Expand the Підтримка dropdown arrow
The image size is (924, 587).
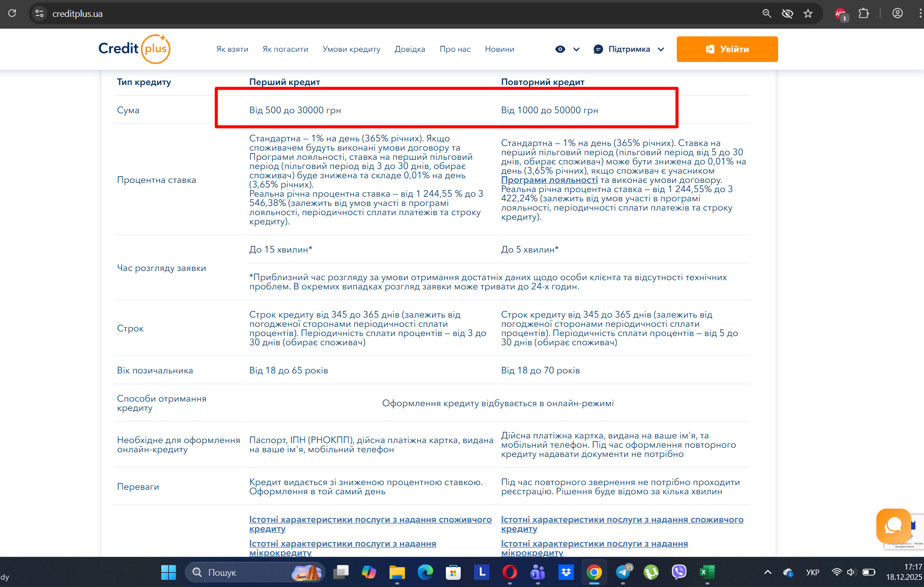coord(661,49)
